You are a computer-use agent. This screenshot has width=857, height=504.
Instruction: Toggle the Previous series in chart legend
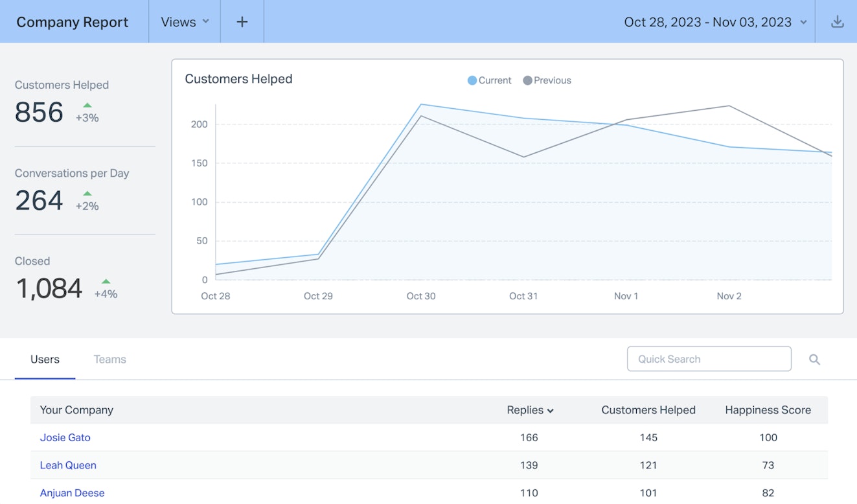(x=547, y=80)
